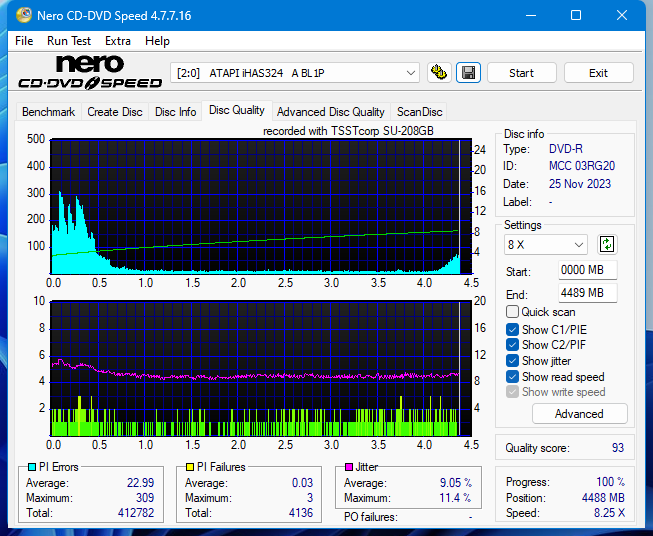Close the Nero CD-DVD Speed window

622,15
